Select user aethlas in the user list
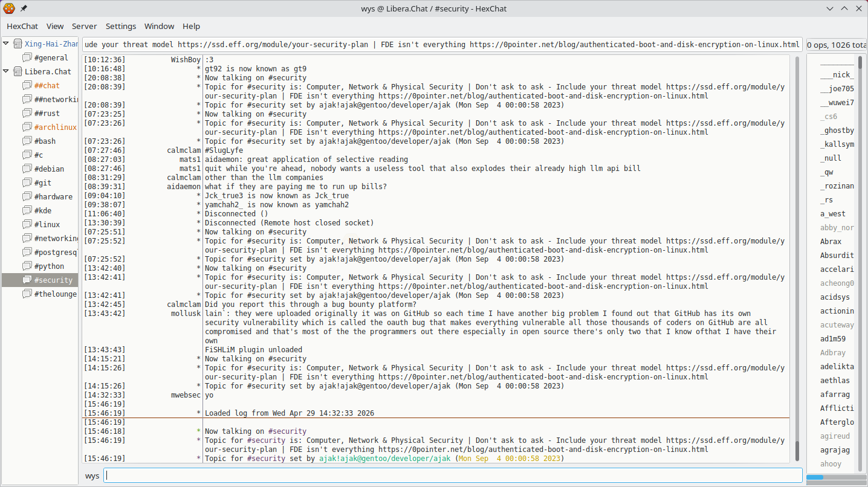Viewport: 868px width, 487px height. [x=835, y=381]
